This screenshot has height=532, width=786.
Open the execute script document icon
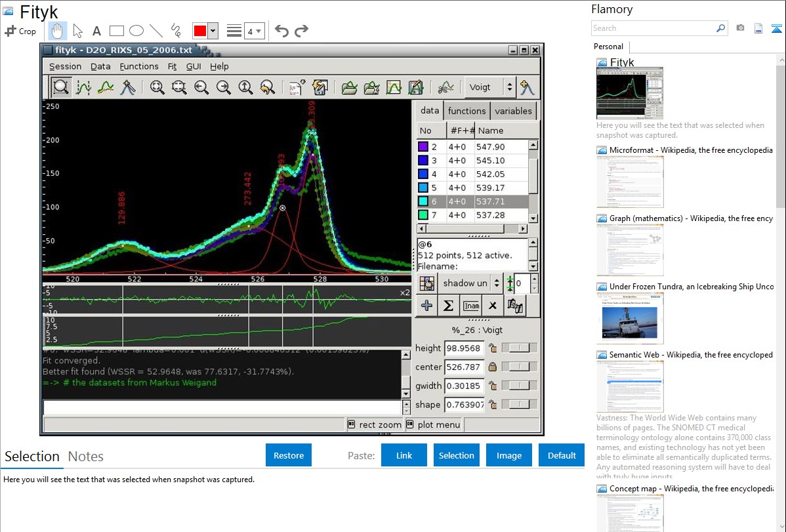click(x=297, y=87)
